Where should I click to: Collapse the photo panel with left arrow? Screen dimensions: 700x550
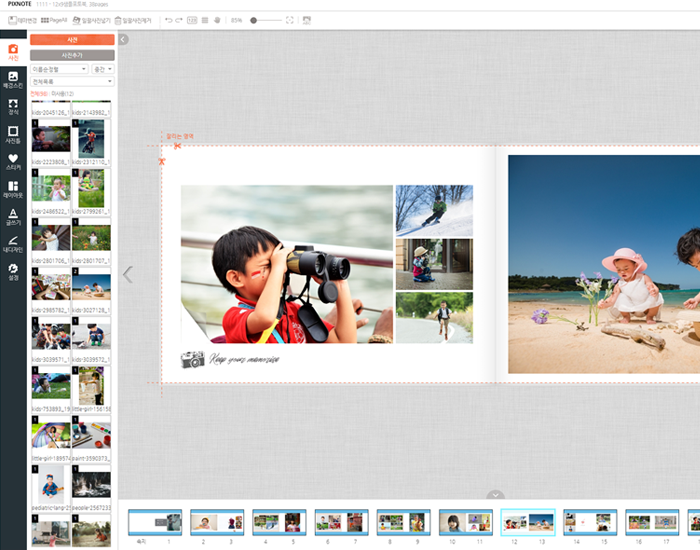click(x=123, y=40)
